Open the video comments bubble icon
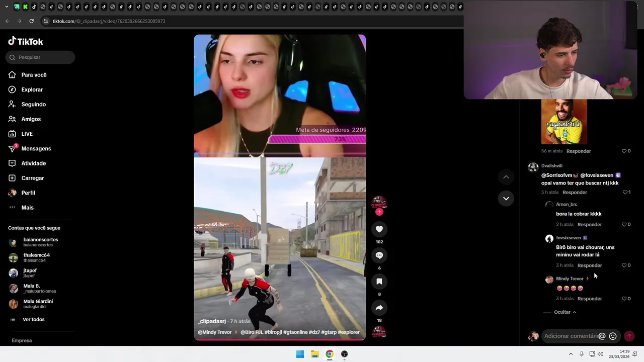Image resolution: width=644 pixels, height=362 pixels. coord(379,255)
